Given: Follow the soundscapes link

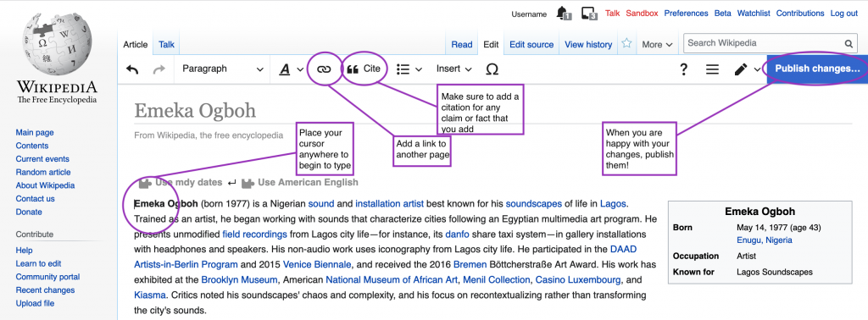Looking at the screenshot, I should (534, 203).
